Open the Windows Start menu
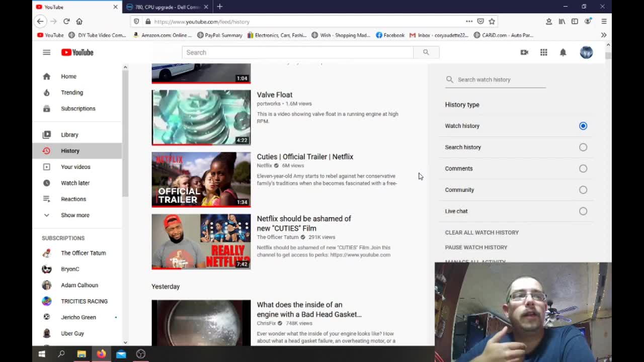Screen dimensions: 644x362 coord(42,354)
